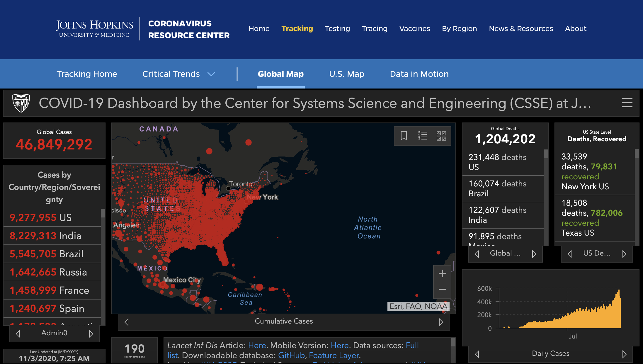
Task: Open the map legend list icon
Action: click(422, 136)
